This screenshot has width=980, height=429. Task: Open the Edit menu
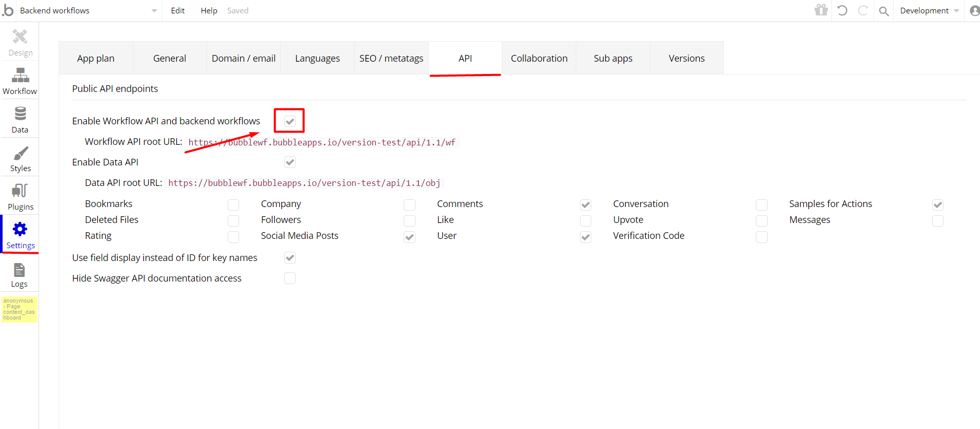177,11
